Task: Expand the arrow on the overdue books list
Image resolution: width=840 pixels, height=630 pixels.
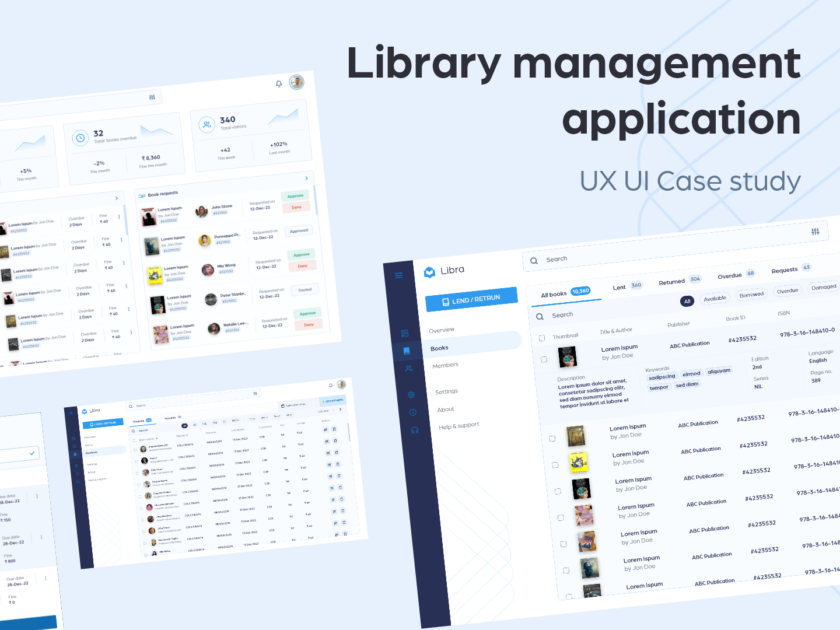Action: point(117,198)
